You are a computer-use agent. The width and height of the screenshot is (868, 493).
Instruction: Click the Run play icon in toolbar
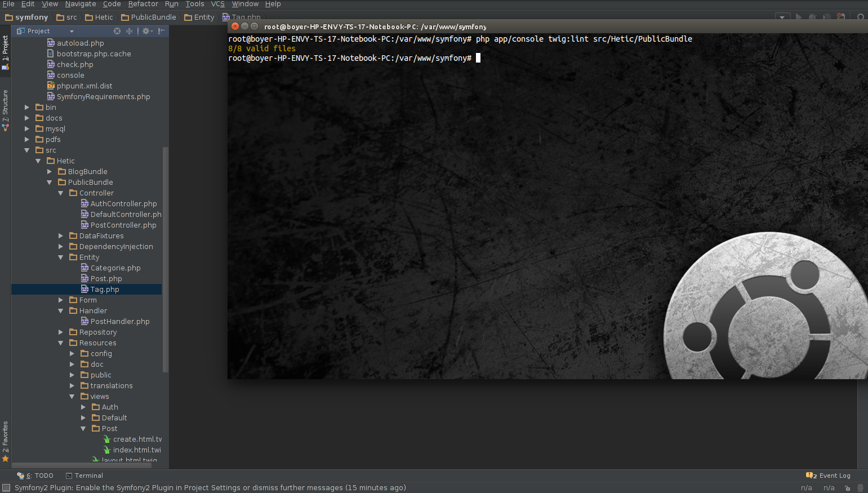pyautogui.click(x=798, y=17)
